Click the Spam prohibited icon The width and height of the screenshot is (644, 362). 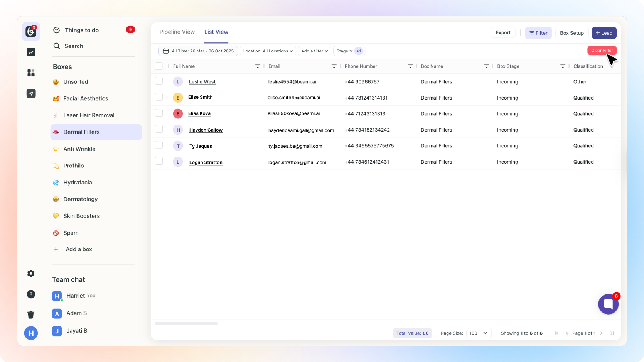tap(56, 233)
